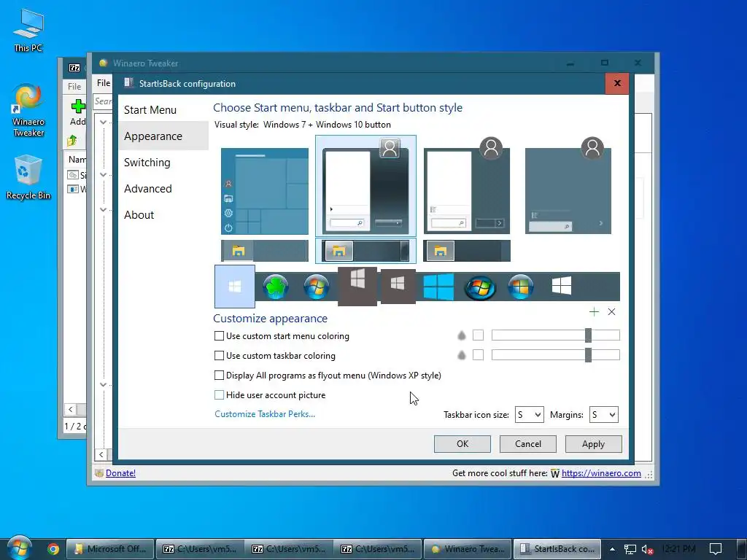This screenshot has height=560, width=747.
Task: Click the start menu opacity slider
Action: click(x=555, y=335)
